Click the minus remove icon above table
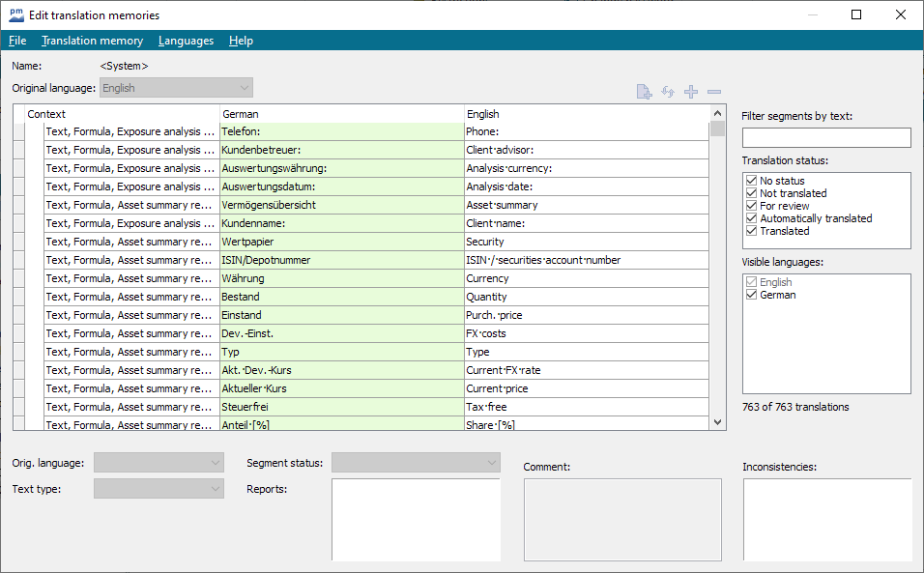The height and width of the screenshot is (573, 924). [x=714, y=92]
